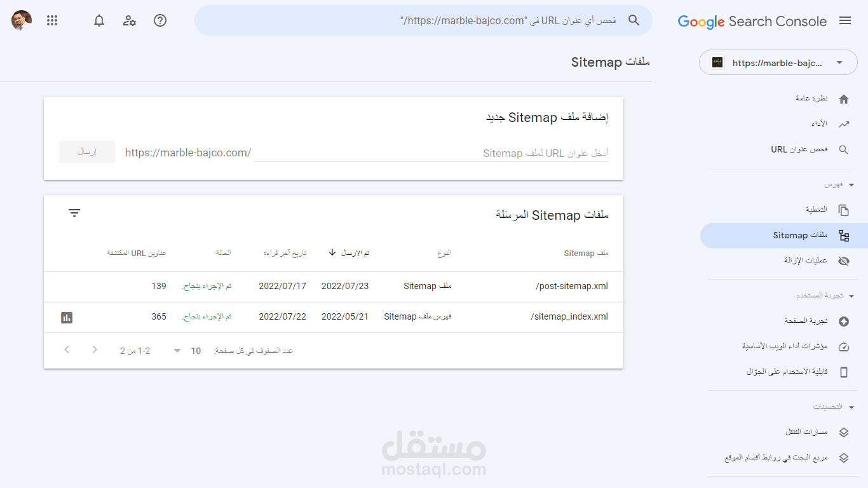
Task: Click the Google Search Console logo
Action: click(752, 21)
